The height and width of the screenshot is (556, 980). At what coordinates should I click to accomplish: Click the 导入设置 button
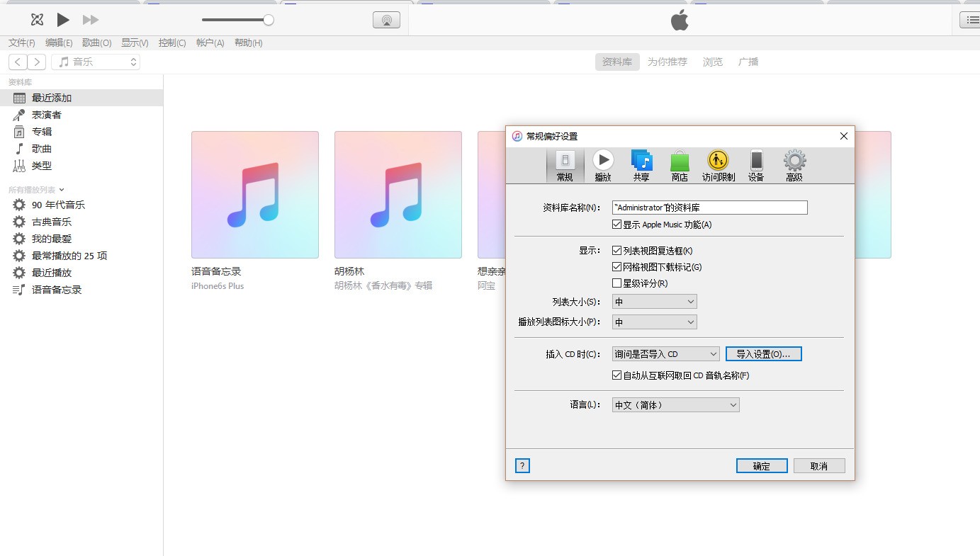coord(764,353)
